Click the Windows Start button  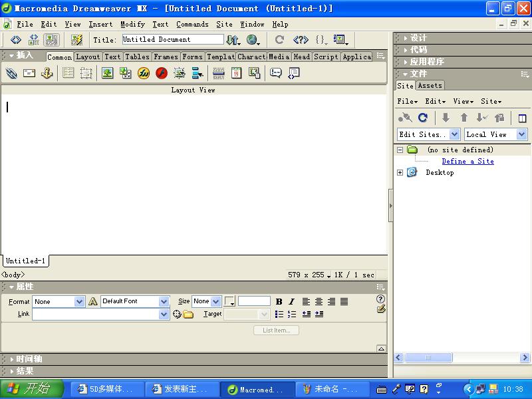(x=32, y=389)
